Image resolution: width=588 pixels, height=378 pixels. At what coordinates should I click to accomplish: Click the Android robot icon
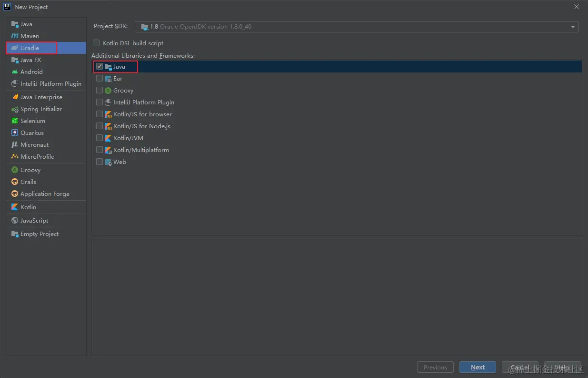[15, 72]
